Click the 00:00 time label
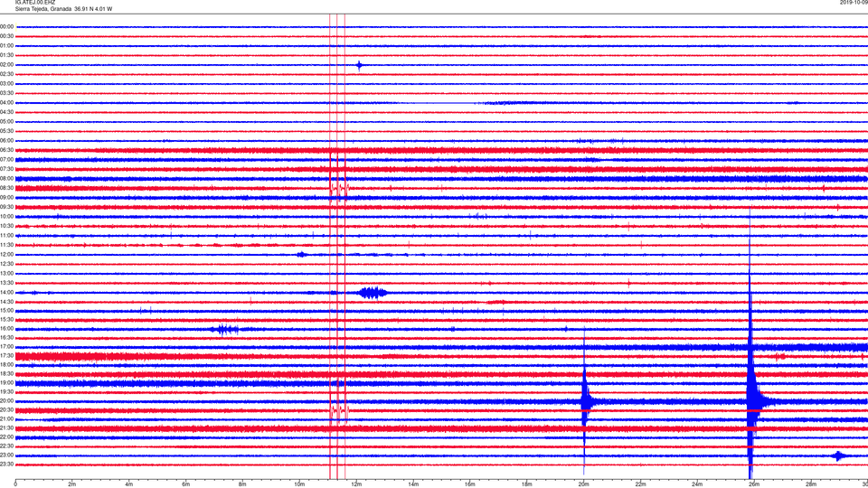 (x=7, y=26)
